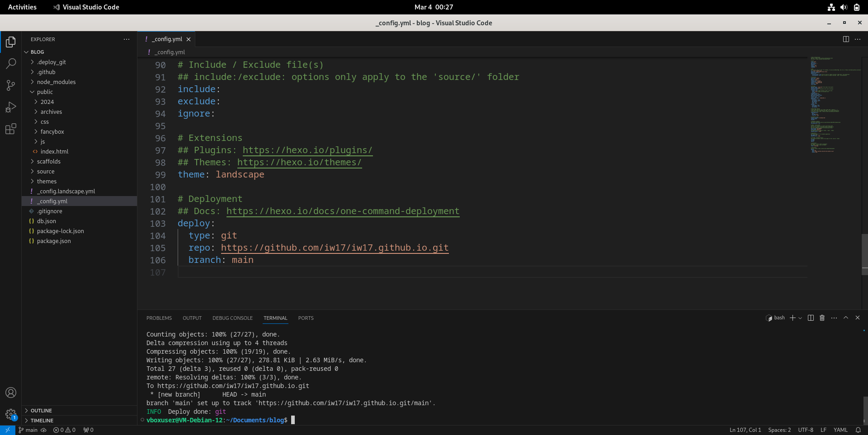Open the hexo.io/themes link on line 98
This screenshot has height=435, width=868.
coord(299,163)
